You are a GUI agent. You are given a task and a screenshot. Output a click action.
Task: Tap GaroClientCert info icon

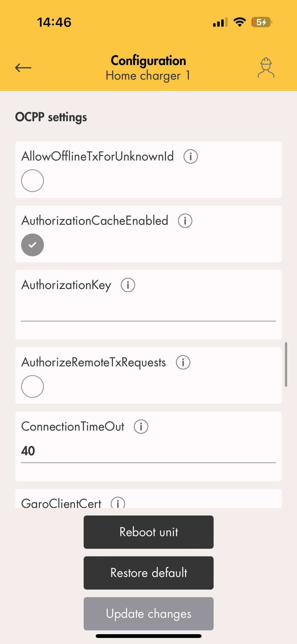click(118, 503)
